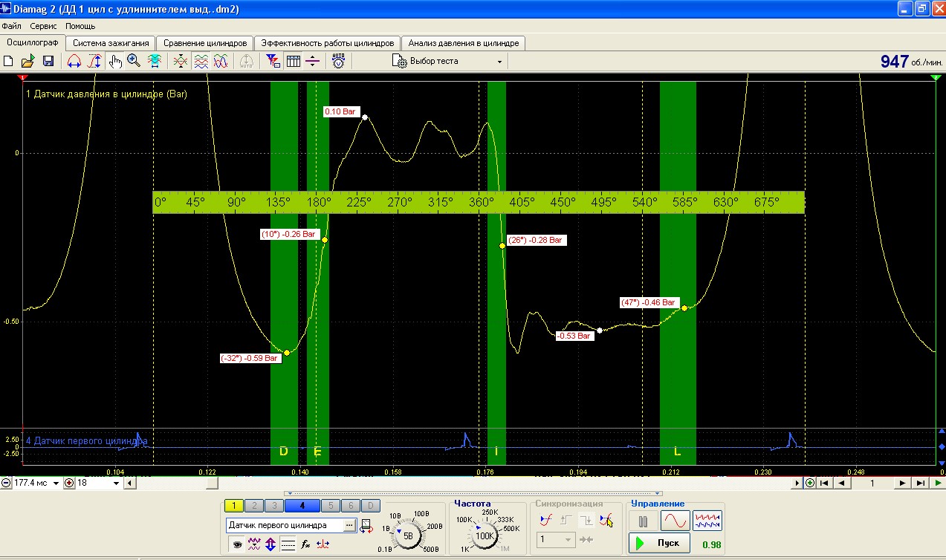Image resolution: width=946 pixels, height=560 pixels.
Task: Toggle channel 1 yellow button
Action: pyautogui.click(x=233, y=506)
